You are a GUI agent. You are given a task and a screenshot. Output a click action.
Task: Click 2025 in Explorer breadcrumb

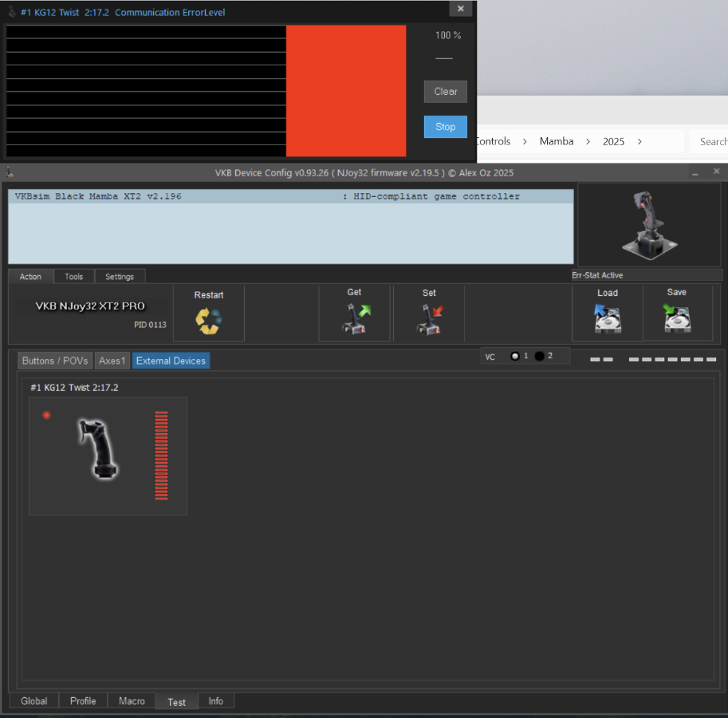click(613, 142)
